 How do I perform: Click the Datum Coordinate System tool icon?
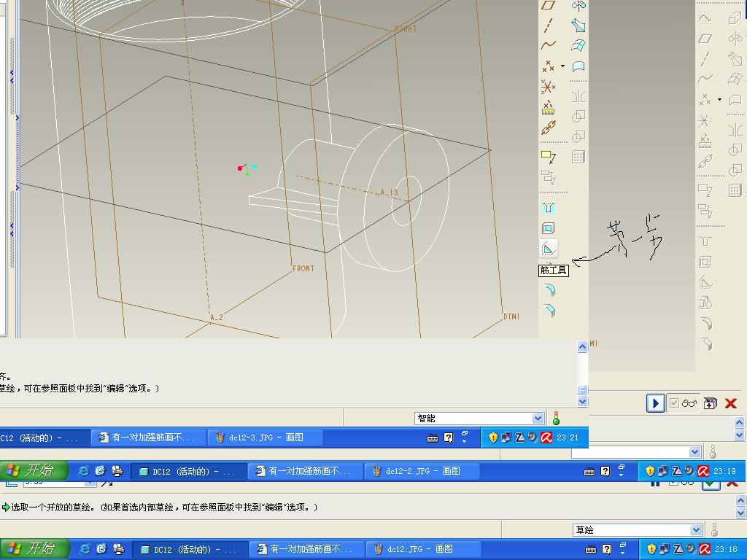pos(549,87)
